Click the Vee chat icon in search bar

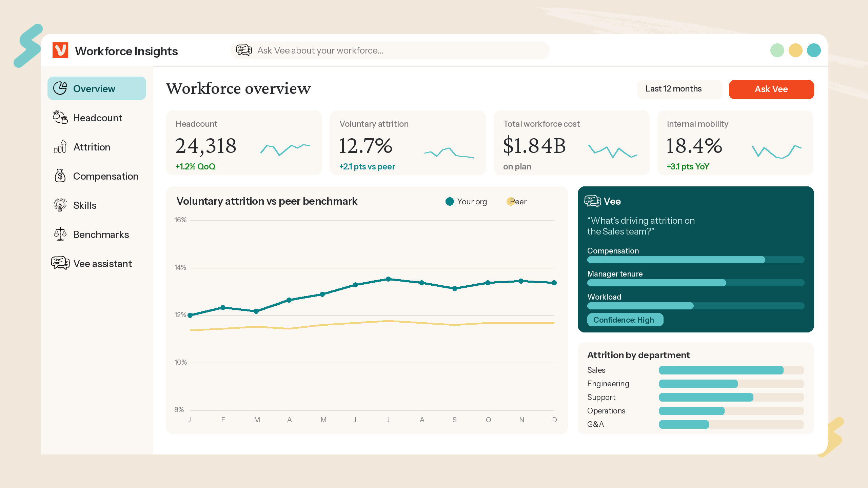coord(244,50)
